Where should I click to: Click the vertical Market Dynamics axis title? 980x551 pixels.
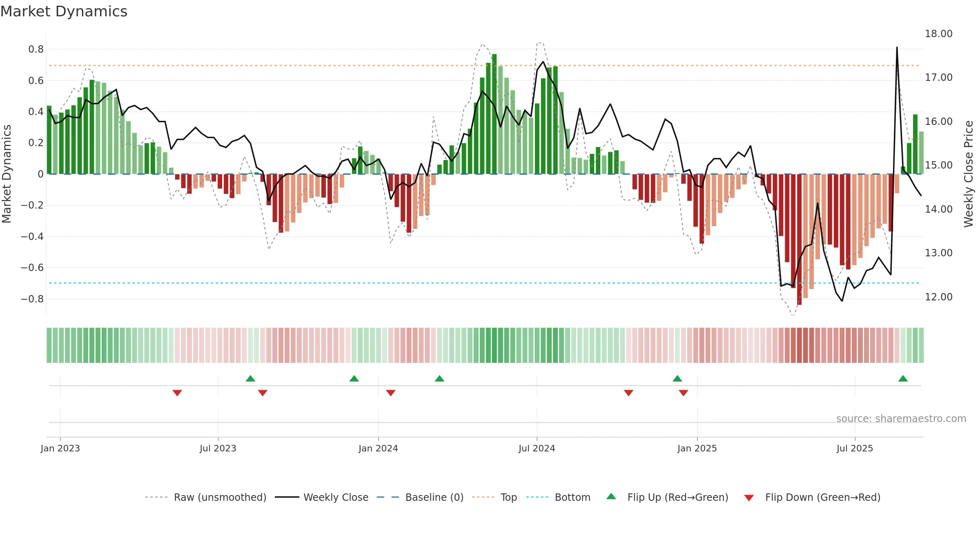tap(7, 174)
